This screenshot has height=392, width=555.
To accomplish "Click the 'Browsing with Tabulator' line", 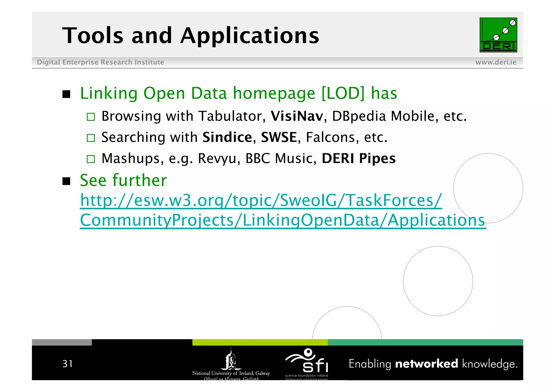I will tap(284, 116).
